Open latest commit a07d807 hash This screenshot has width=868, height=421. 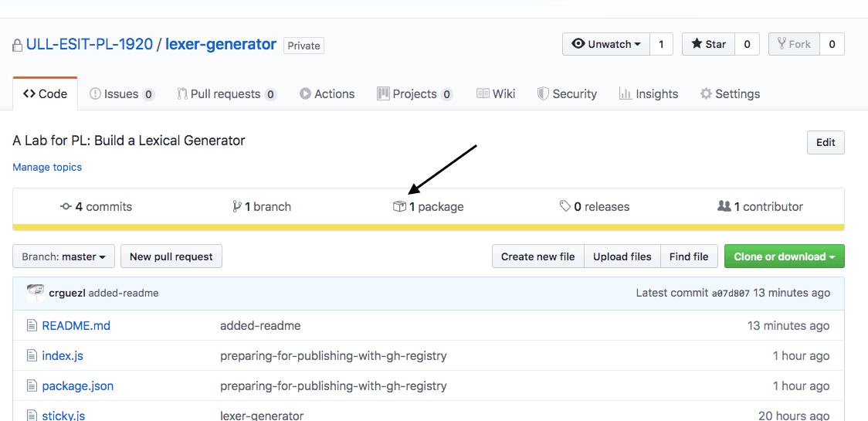pos(730,293)
